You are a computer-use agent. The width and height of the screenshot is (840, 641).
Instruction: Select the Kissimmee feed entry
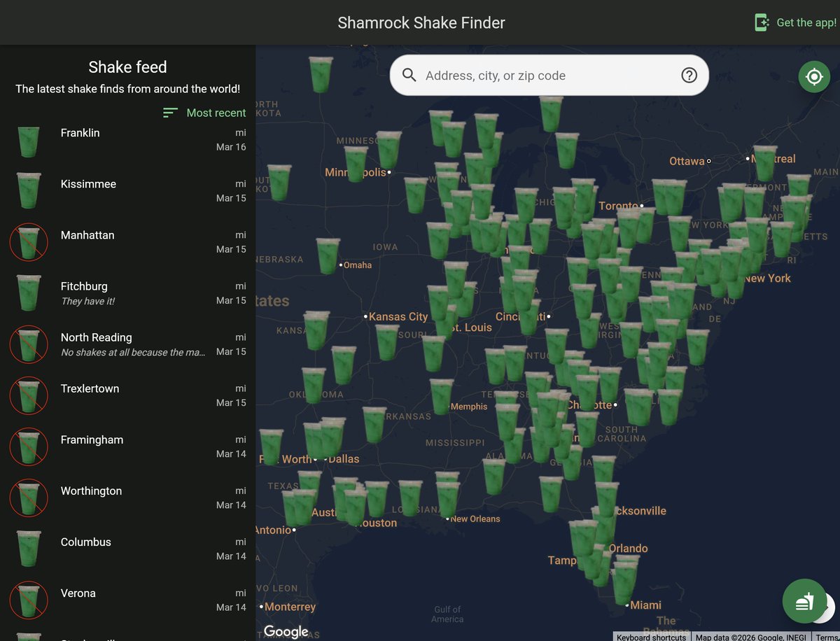127,191
